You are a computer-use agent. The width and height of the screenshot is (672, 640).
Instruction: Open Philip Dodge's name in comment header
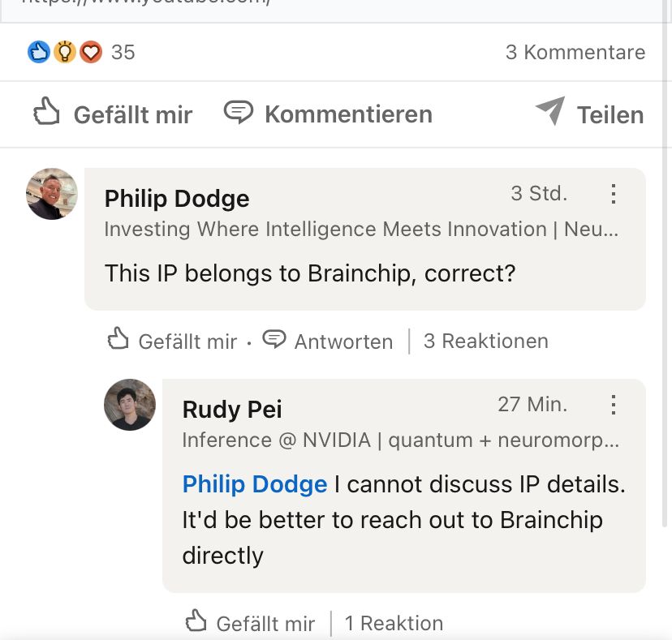[x=177, y=199]
